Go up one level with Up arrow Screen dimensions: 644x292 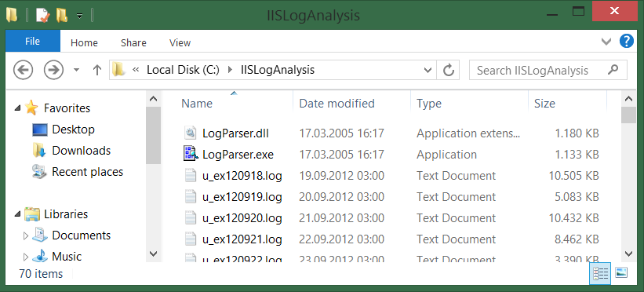(97, 70)
